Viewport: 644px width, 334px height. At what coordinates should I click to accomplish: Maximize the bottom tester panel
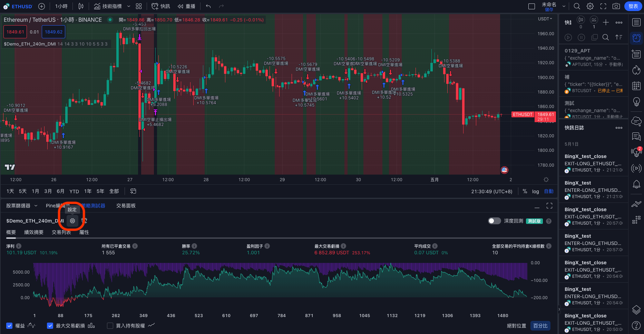pyautogui.click(x=549, y=206)
